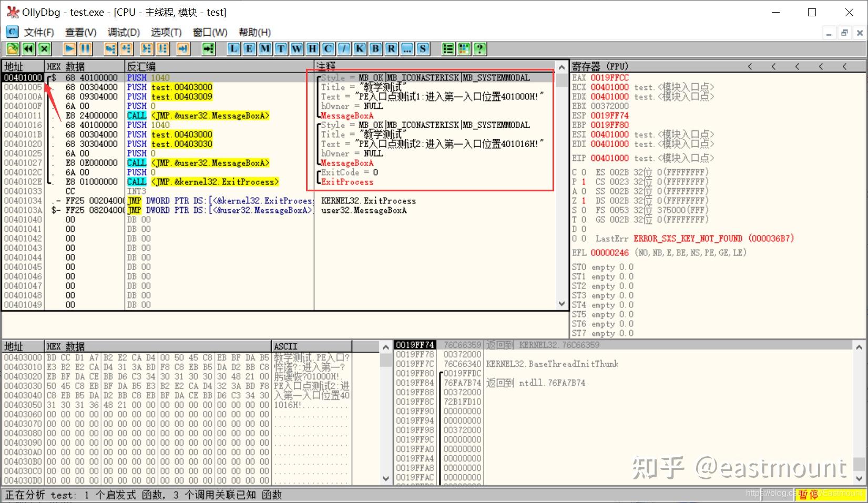This screenshot has height=503, width=868.
Task: Open help with the ? button
Action: pyautogui.click(x=480, y=48)
